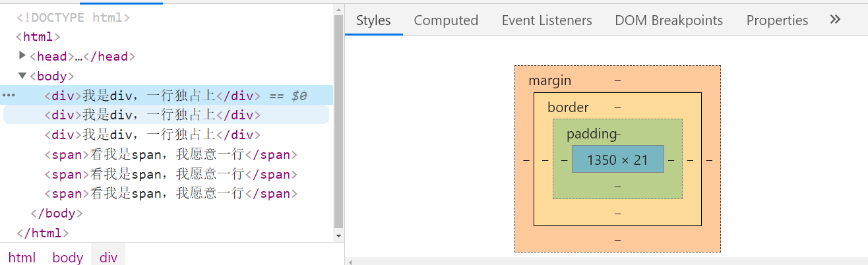Screen dimensions: 868x265
Task: Click the three-dots actions icon beside selected div
Action: coord(9,95)
